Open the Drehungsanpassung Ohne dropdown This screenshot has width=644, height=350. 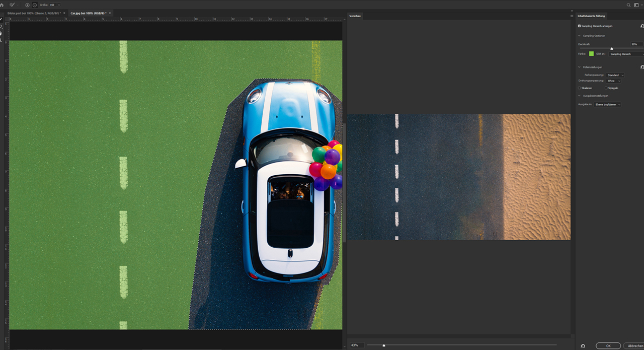point(613,81)
